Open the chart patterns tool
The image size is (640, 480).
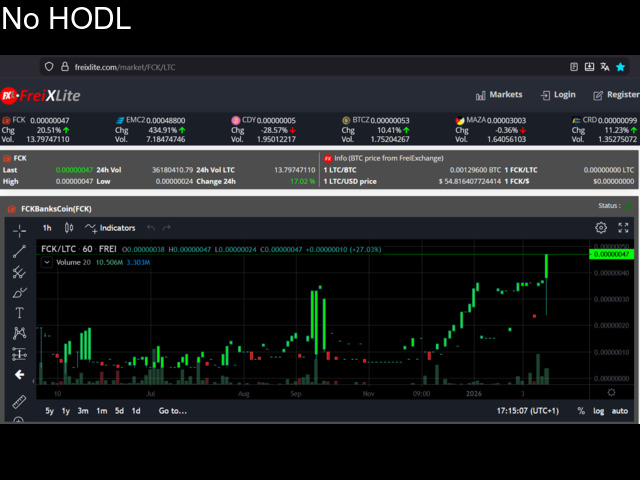[x=19, y=333]
